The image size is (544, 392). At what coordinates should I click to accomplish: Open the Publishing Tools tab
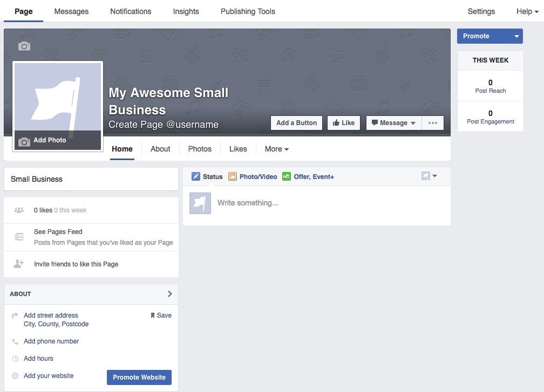click(248, 11)
